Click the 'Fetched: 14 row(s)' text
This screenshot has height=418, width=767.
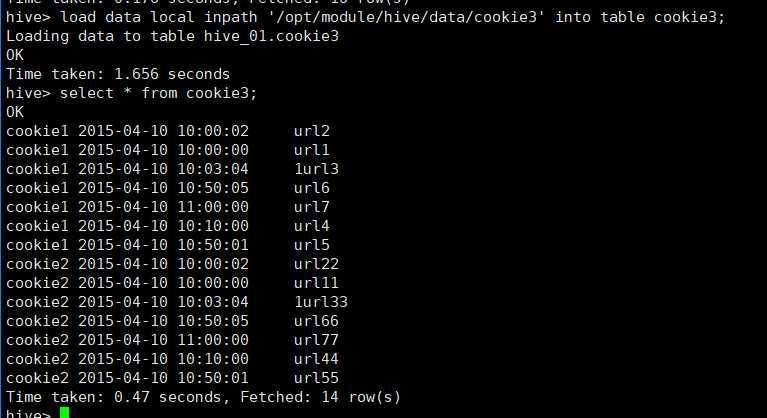coord(320,397)
